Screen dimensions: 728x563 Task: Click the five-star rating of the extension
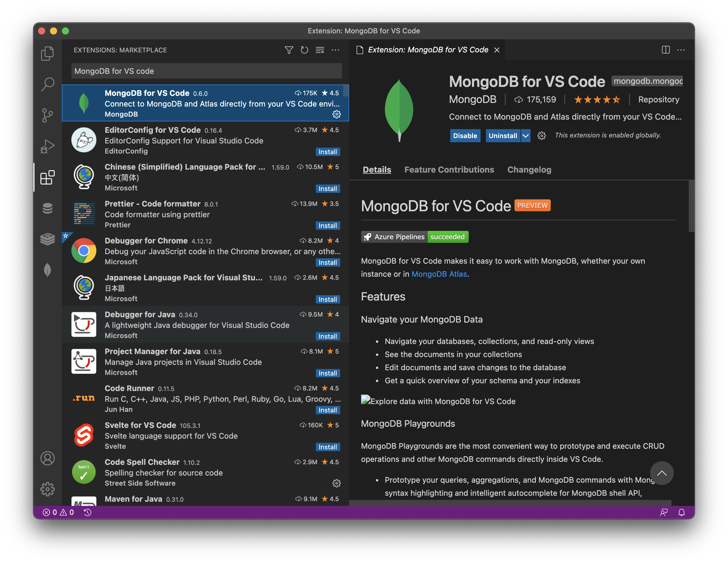click(597, 100)
